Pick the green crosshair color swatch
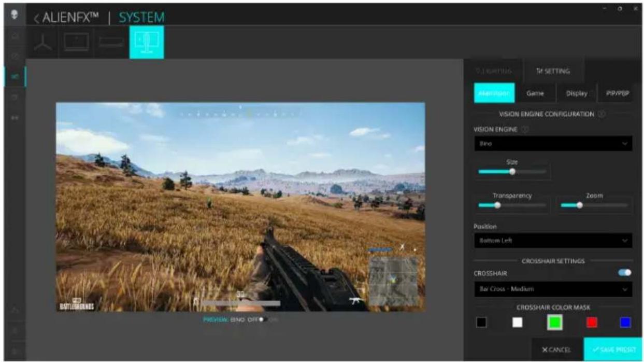The width and height of the screenshot is (644, 362). [x=555, y=323]
